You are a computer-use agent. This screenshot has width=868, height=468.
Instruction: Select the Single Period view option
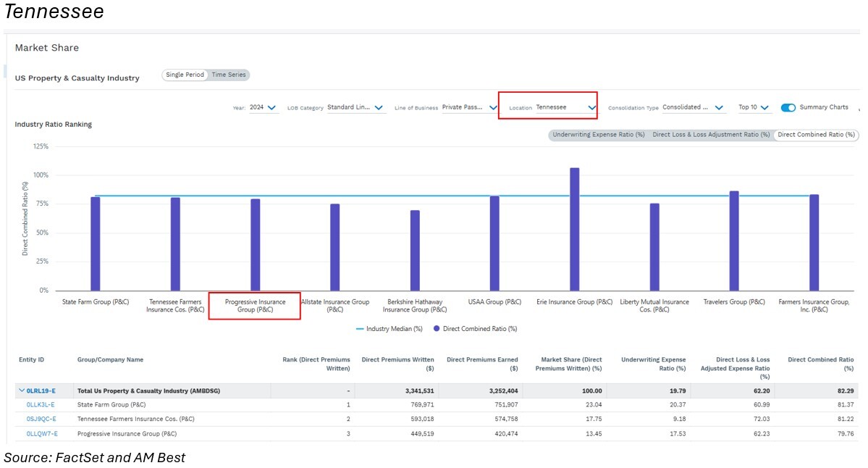[185, 75]
